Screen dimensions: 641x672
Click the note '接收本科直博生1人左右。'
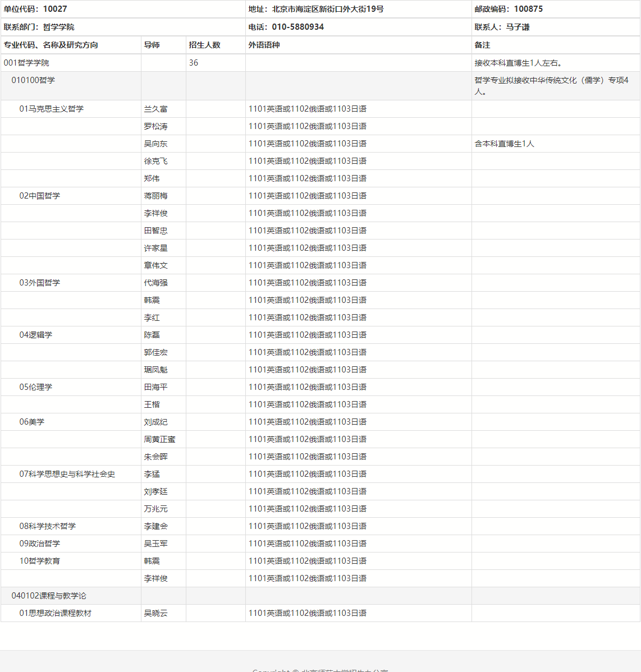click(519, 63)
